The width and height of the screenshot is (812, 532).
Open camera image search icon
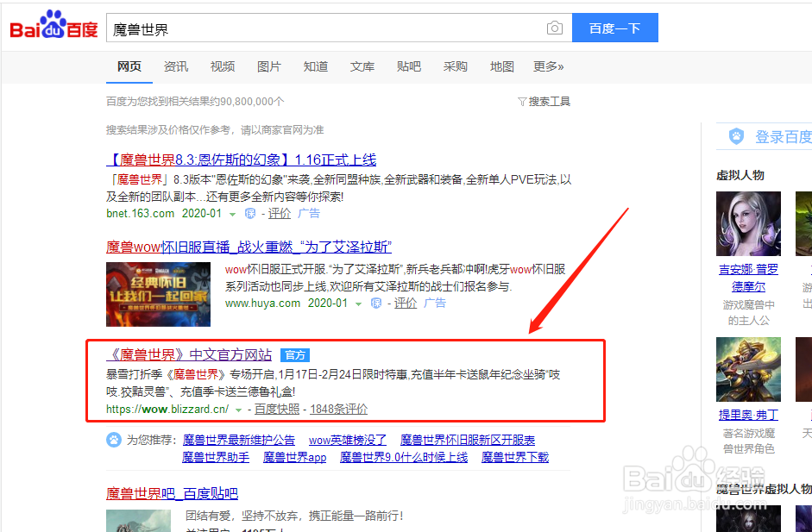(554, 28)
